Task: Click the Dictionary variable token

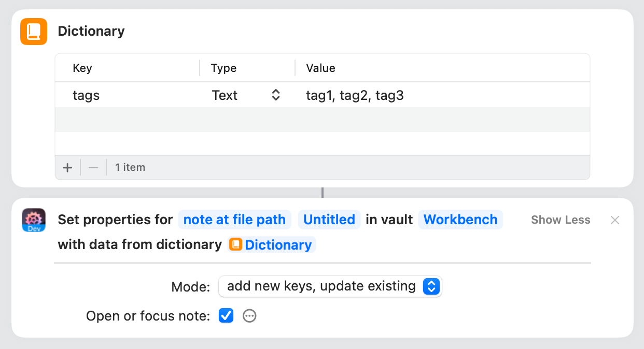Action: 272,245
